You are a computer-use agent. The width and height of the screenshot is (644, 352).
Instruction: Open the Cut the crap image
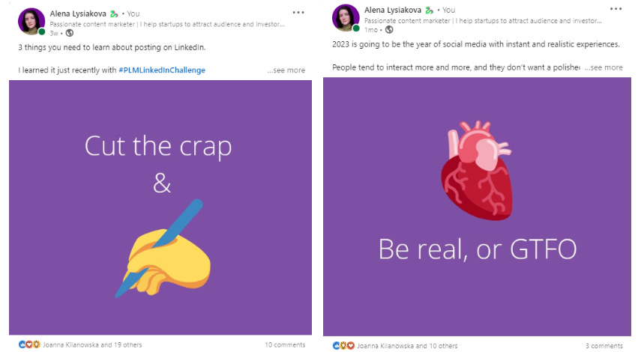pyautogui.click(x=160, y=207)
